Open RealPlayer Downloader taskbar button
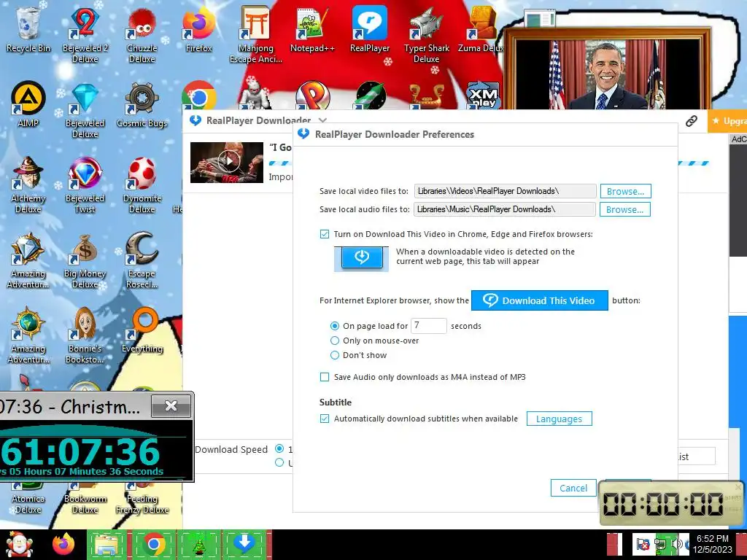 pos(244,545)
